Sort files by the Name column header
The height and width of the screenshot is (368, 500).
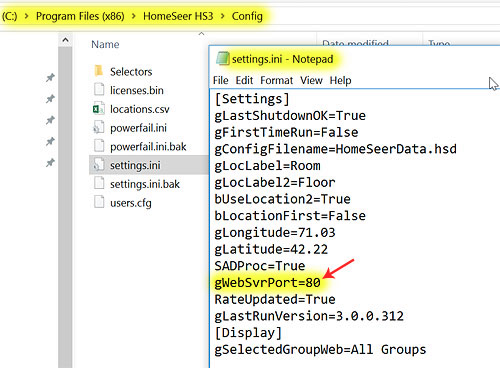[x=105, y=44]
